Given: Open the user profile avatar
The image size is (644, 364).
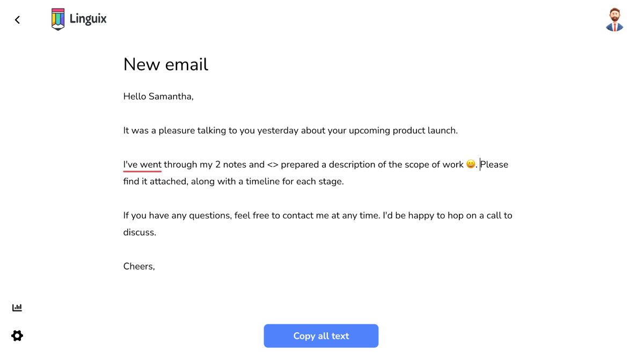Looking at the screenshot, I should tap(614, 20).
